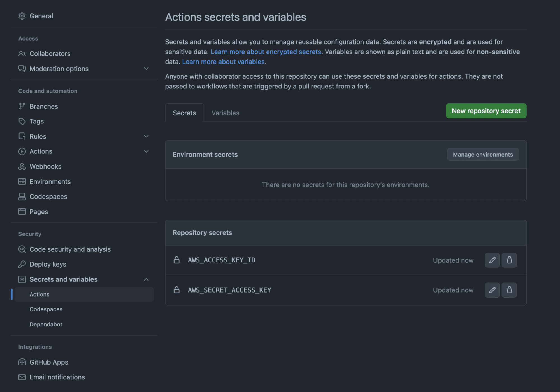This screenshot has height=392, width=560.
Task: Click the Deploy keys key icon
Action: [22, 264]
